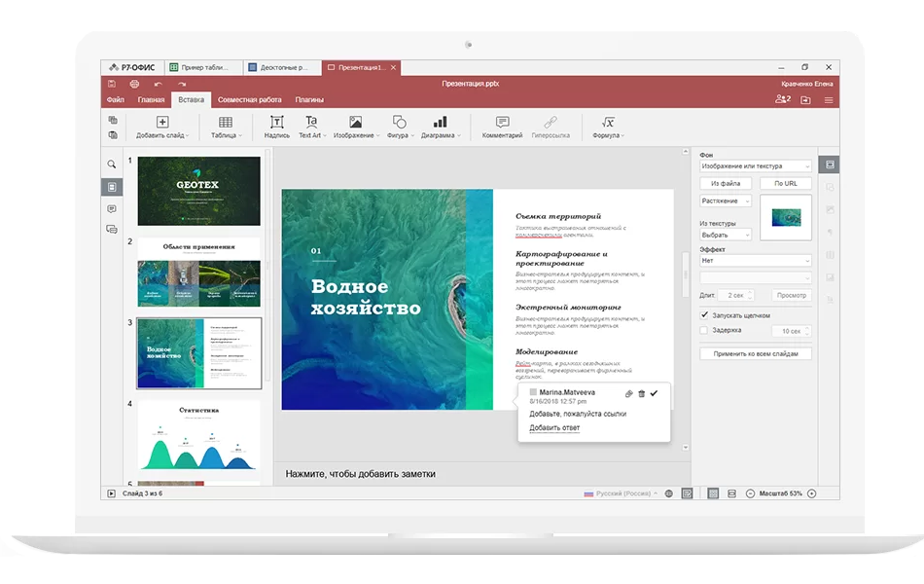The width and height of the screenshot is (924, 584).
Task: Start slideshow from status bar play icon
Action: (112, 493)
